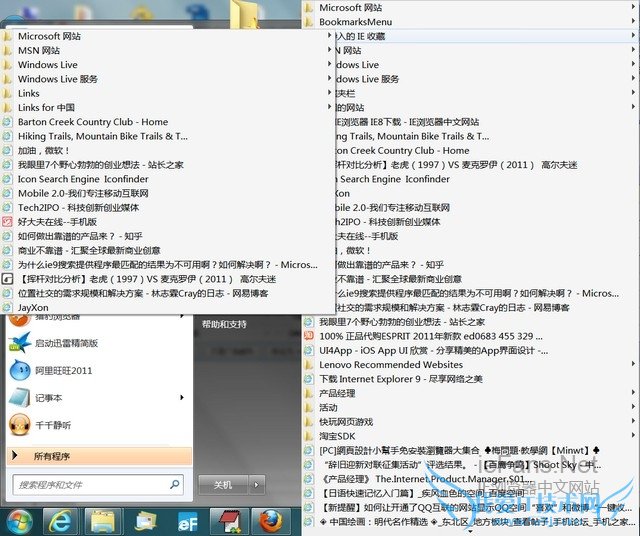Screen dimensions: 640x536
Task: Click the icon beside 【挥杆对比分析】老虎 in left menu
Action: (x=7, y=279)
